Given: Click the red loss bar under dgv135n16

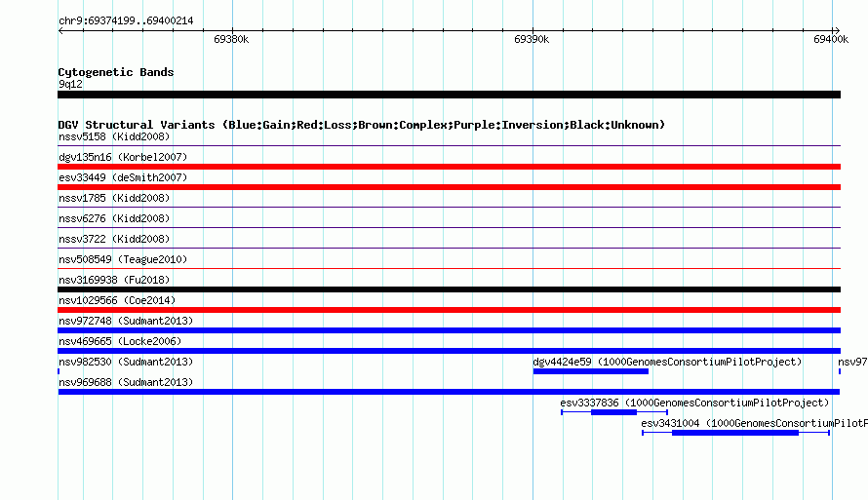Looking at the screenshot, I should click(x=449, y=167).
